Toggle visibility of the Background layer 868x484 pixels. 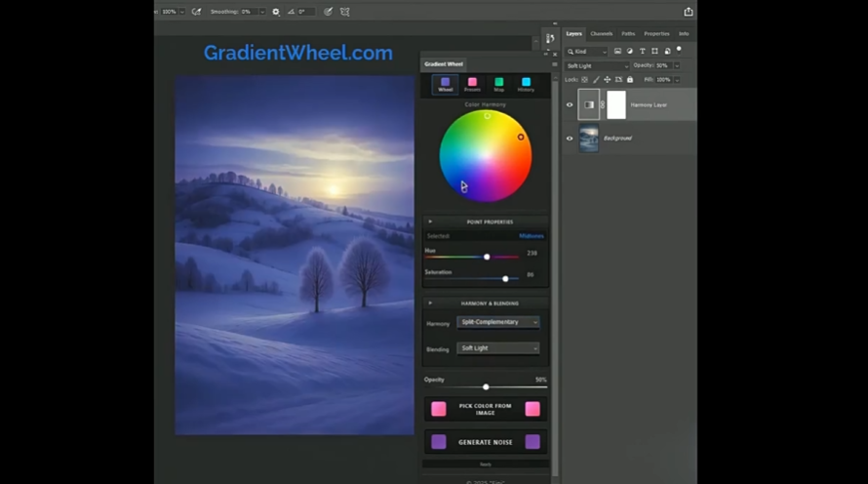point(570,139)
